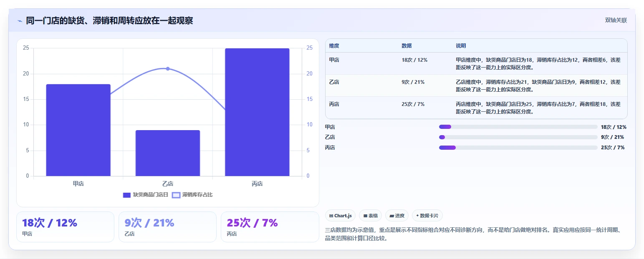The width and height of the screenshot is (644, 259).
Task: Open the 9次 / 21% 乙店 data card
Action: (167, 227)
